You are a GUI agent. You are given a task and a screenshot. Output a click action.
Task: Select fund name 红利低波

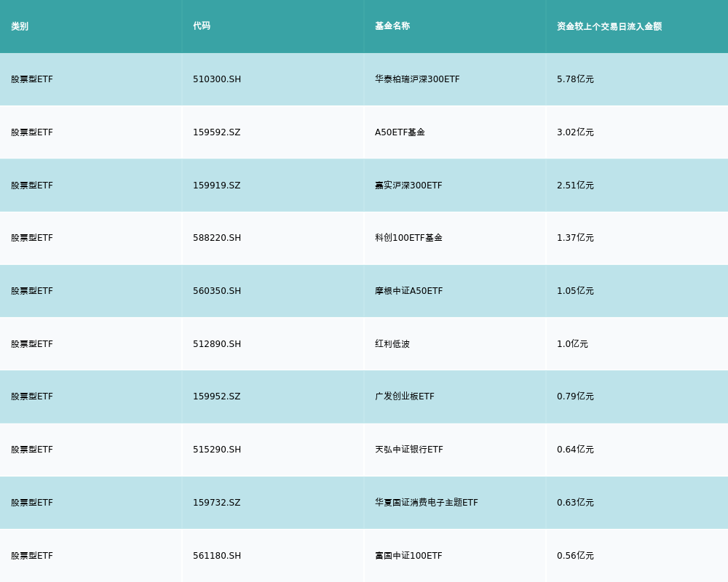click(x=392, y=344)
